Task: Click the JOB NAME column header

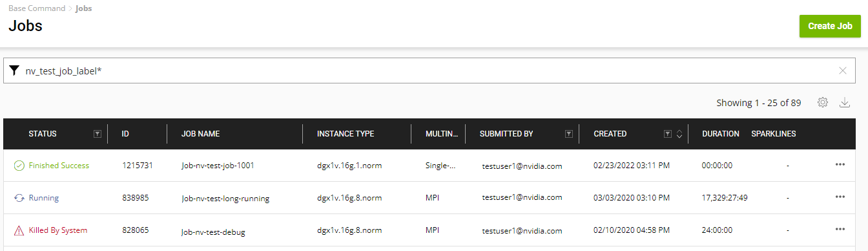Action: pyautogui.click(x=201, y=134)
